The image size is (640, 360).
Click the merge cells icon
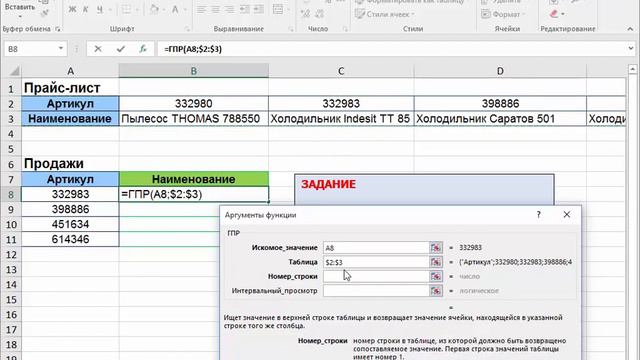click(278, 10)
